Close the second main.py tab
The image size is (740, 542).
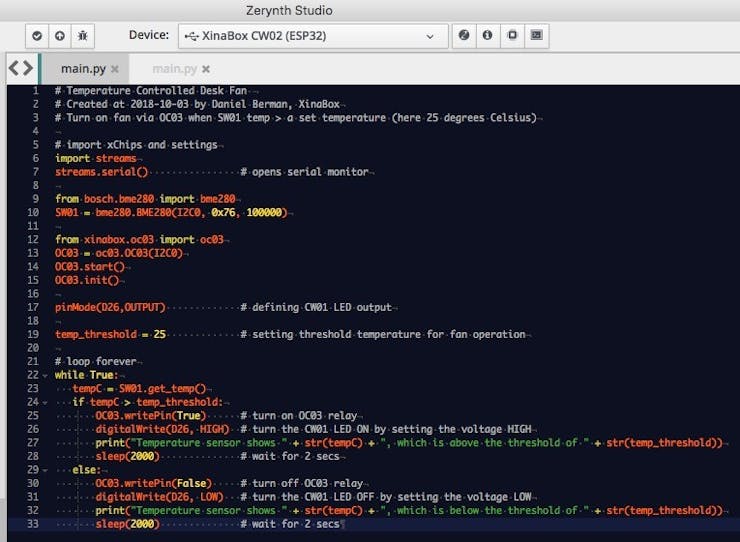[x=206, y=69]
